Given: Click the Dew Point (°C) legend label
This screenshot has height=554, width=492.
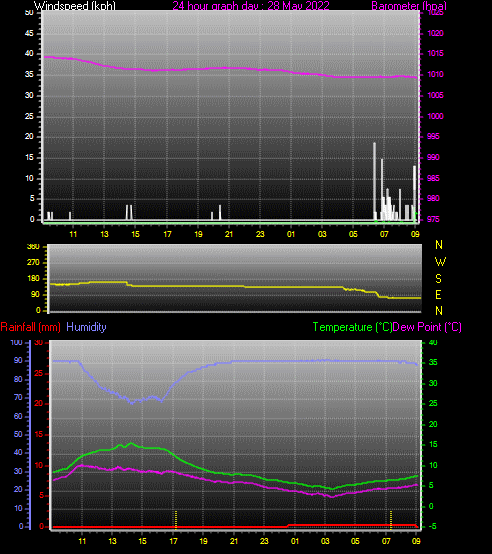Looking at the screenshot, I should 427,327.
